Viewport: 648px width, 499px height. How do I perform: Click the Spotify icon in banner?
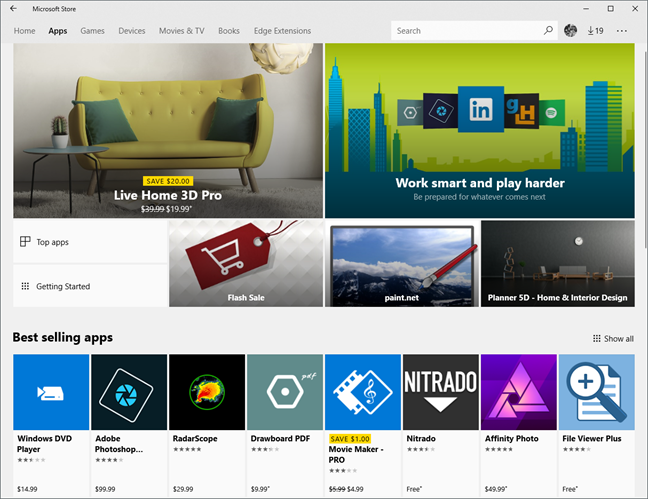pos(552,112)
